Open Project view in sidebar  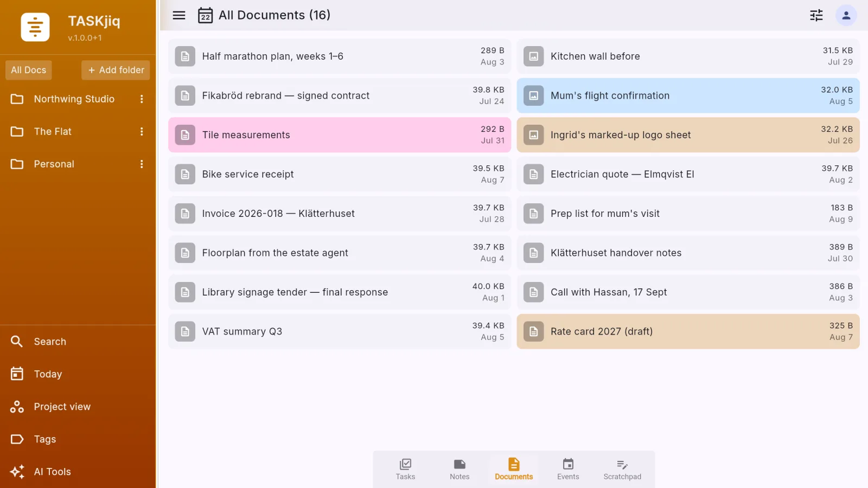(x=78, y=407)
